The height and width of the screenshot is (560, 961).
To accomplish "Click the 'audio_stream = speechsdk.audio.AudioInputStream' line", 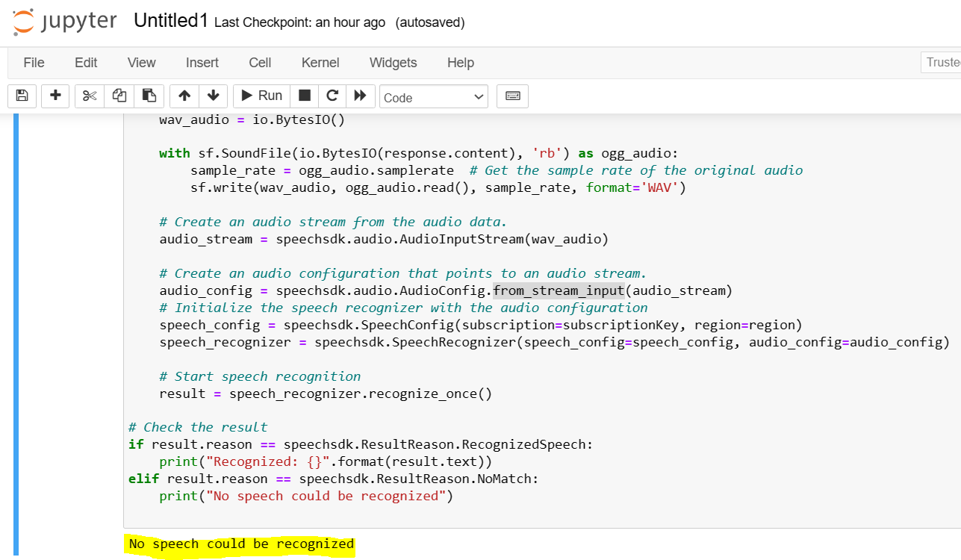I will tap(384, 240).
